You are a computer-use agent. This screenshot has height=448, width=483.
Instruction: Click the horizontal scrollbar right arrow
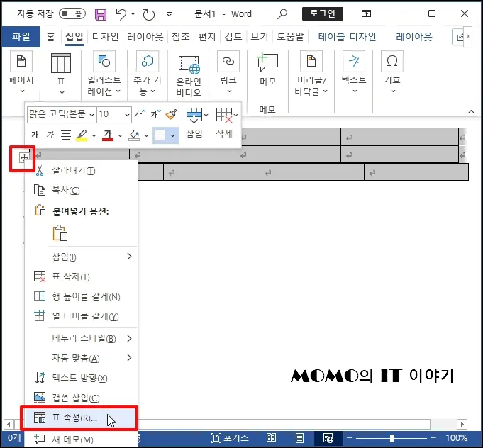[462, 424]
